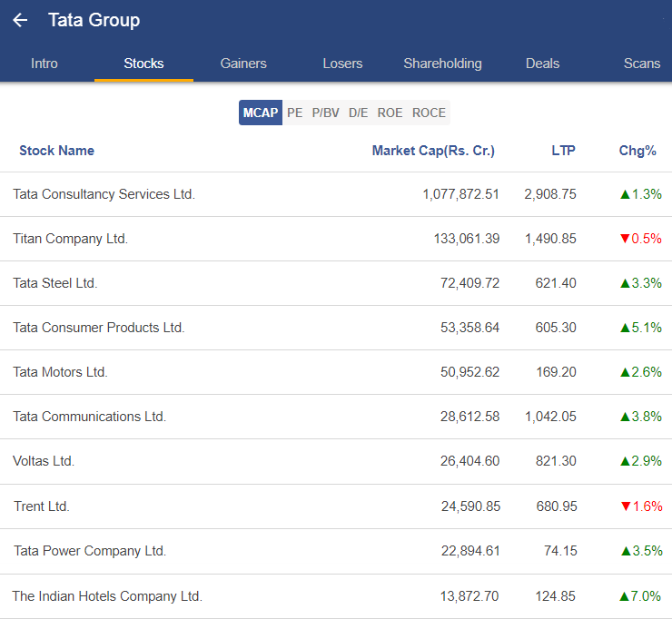The height and width of the screenshot is (619, 672).
Task: Sort by LTP column header
Action: [x=563, y=151]
